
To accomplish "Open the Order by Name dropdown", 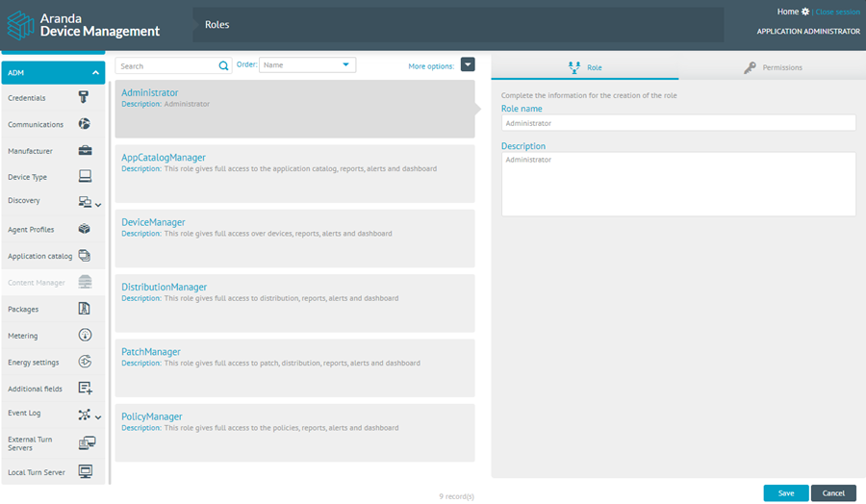I will pos(307,65).
